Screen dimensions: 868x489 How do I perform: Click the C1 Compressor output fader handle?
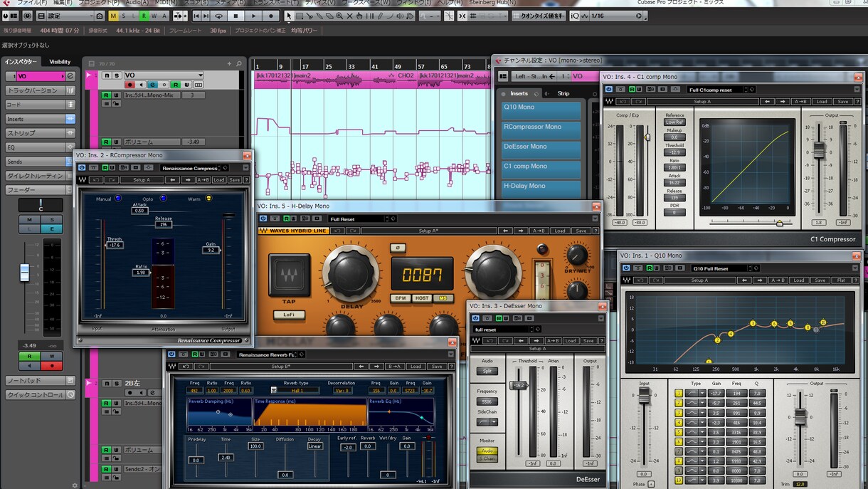click(819, 150)
